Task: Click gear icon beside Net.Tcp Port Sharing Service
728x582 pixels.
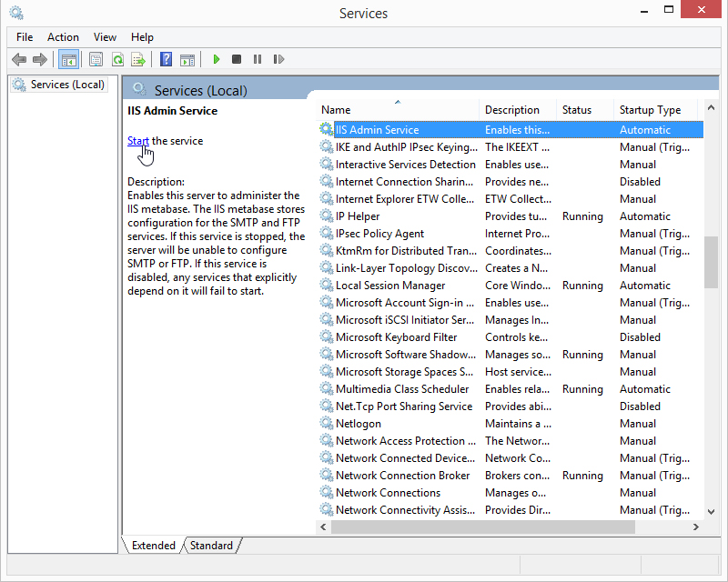Action: coord(327,406)
